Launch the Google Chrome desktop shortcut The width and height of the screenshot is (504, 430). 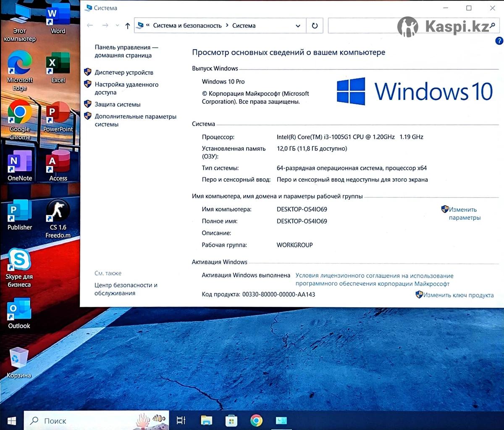(x=20, y=120)
